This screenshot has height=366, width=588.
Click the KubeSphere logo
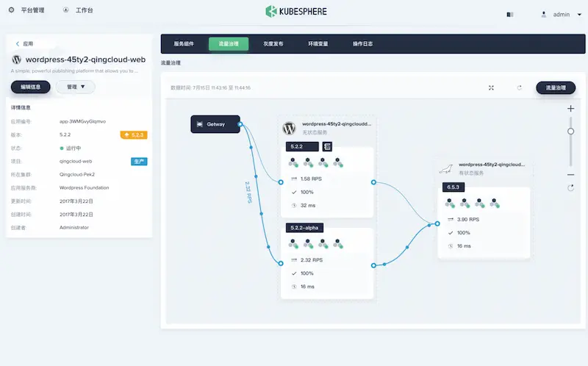(x=296, y=11)
